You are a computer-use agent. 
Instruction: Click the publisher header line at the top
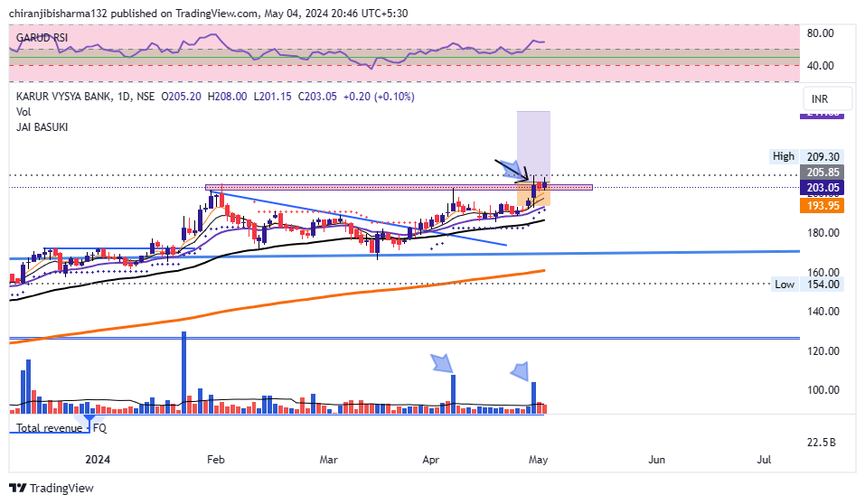click(x=209, y=14)
